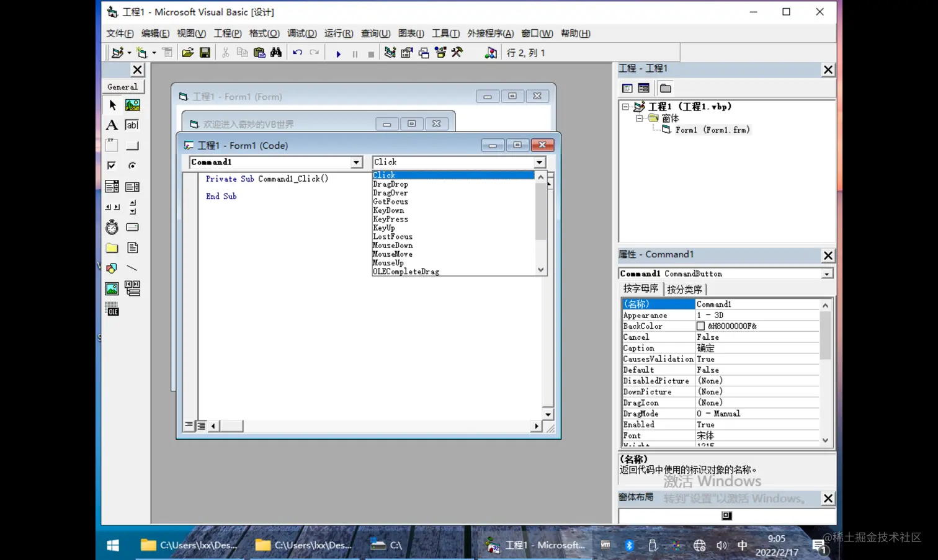This screenshot has height=560, width=938.
Task: Toggle the Toolbox icon with hammer and wrench
Action: pos(457,53)
